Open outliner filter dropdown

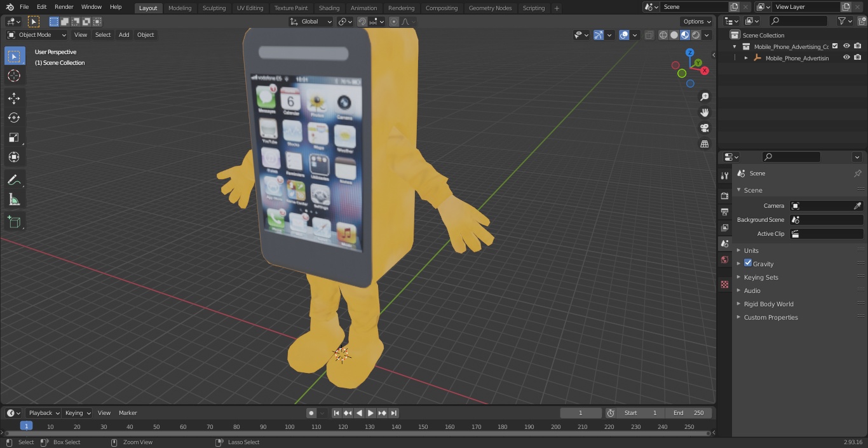pyautogui.click(x=844, y=21)
